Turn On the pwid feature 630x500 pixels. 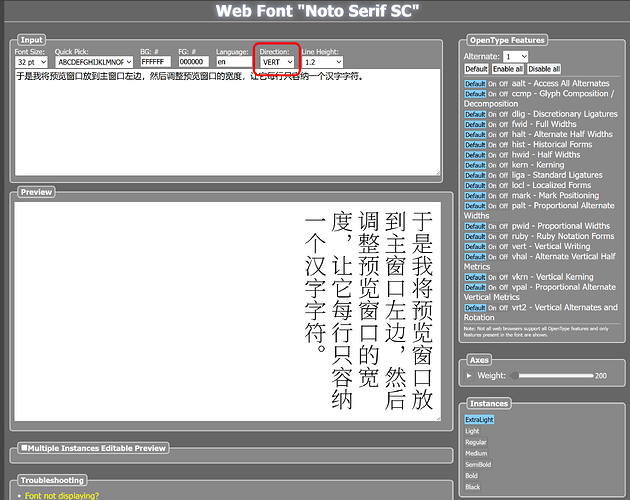492,226
